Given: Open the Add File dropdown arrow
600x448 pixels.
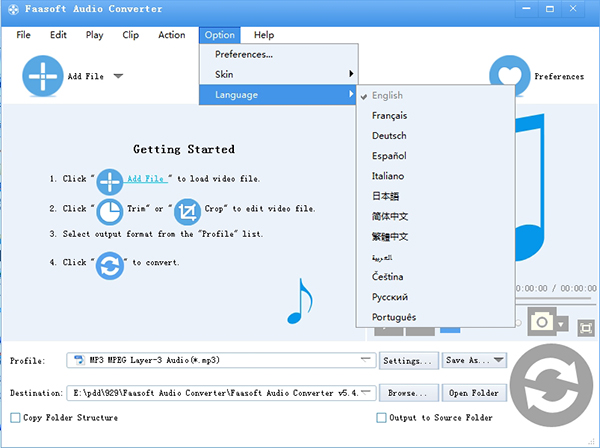Looking at the screenshot, I should (x=118, y=76).
